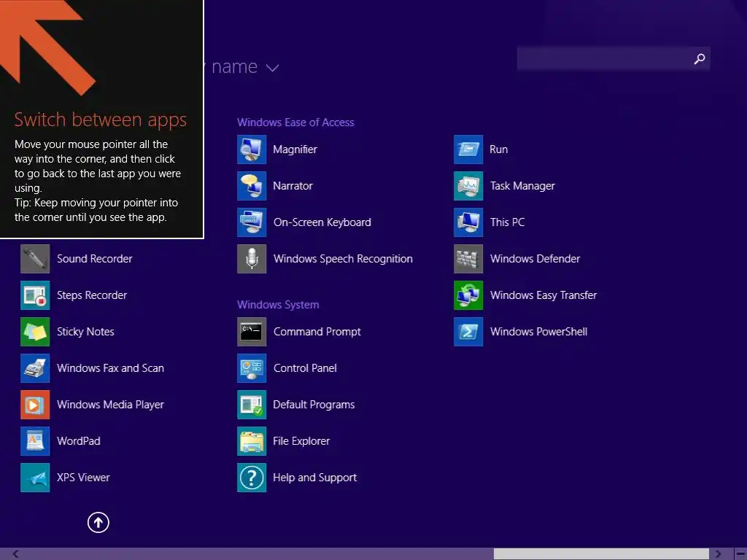747x560 pixels.
Task: Open the Magnifier app icon
Action: [x=252, y=149]
